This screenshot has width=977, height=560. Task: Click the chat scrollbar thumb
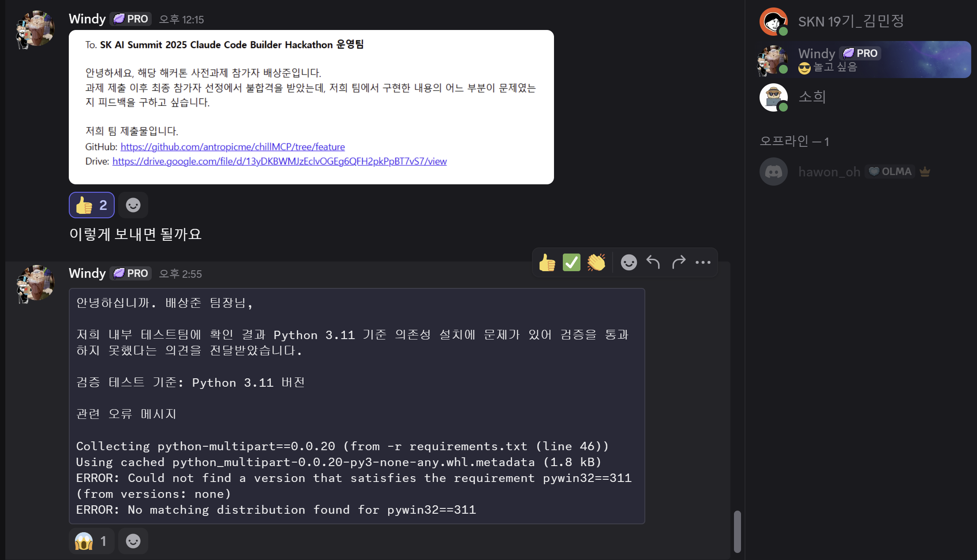coord(737,531)
